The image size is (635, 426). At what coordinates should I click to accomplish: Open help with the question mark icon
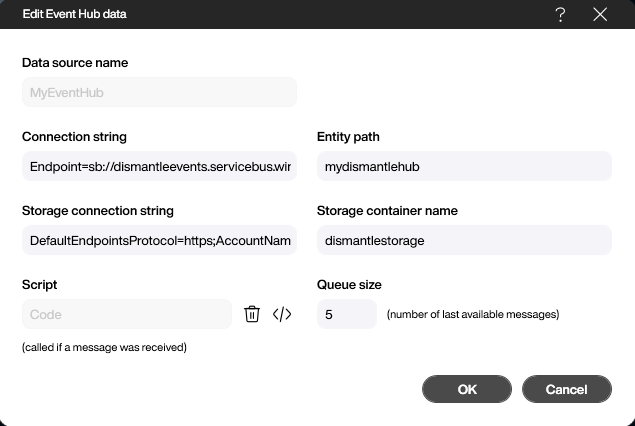[561, 14]
